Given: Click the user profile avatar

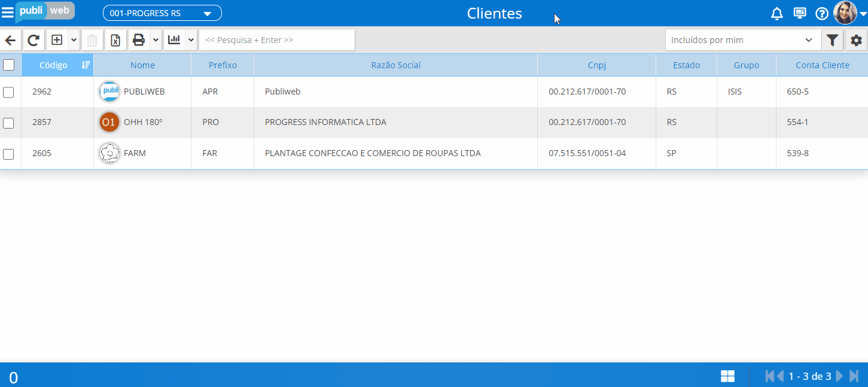Looking at the screenshot, I should (x=845, y=13).
